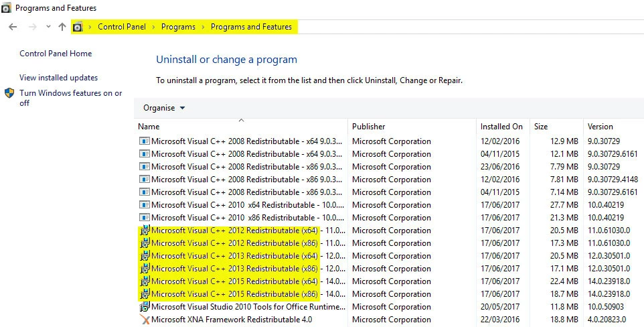Click installed date 20/05/2017
Screen dimensions: 644x327
coord(500,307)
